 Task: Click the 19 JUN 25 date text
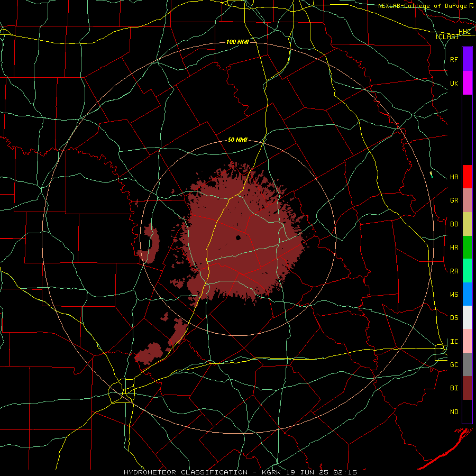[308, 472]
